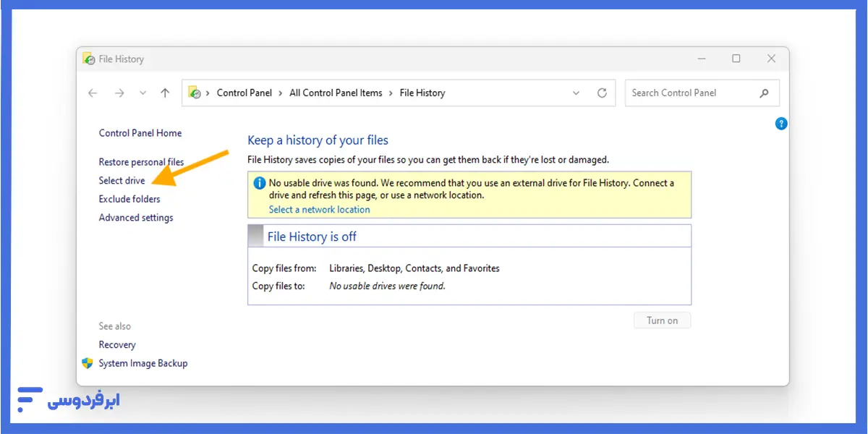Select Control Panel in the breadcrumb
The height and width of the screenshot is (434, 868).
244,93
